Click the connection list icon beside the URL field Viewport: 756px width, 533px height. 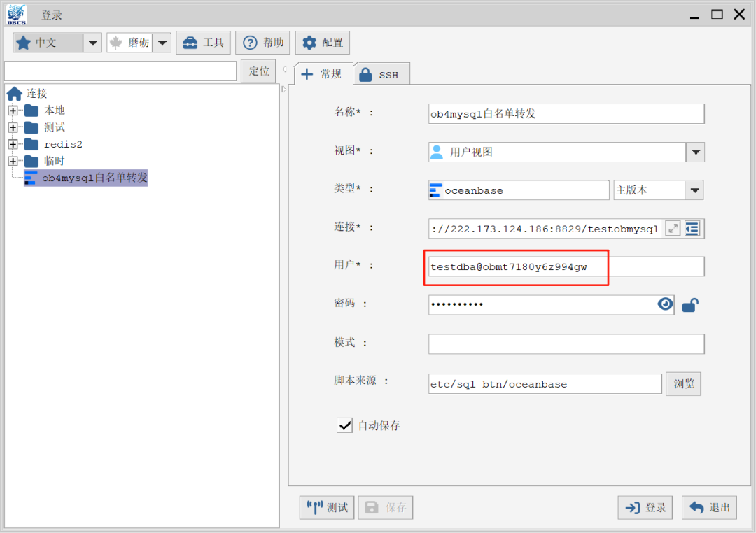(692, 229)
